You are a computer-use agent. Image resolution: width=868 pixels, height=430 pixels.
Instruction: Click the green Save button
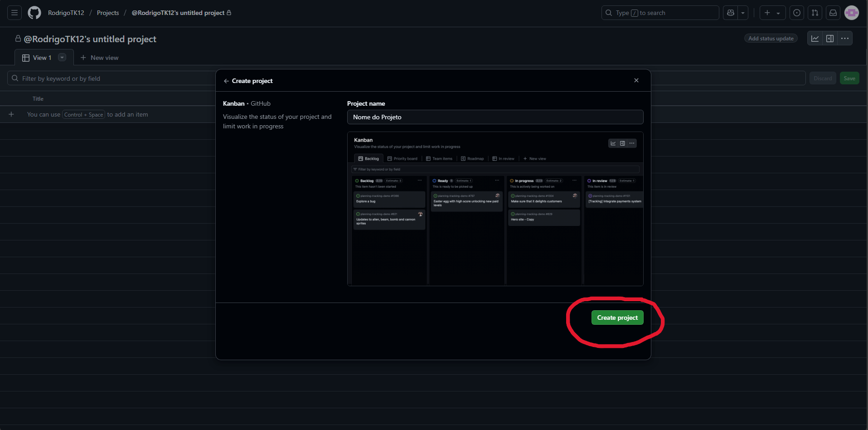849,78
